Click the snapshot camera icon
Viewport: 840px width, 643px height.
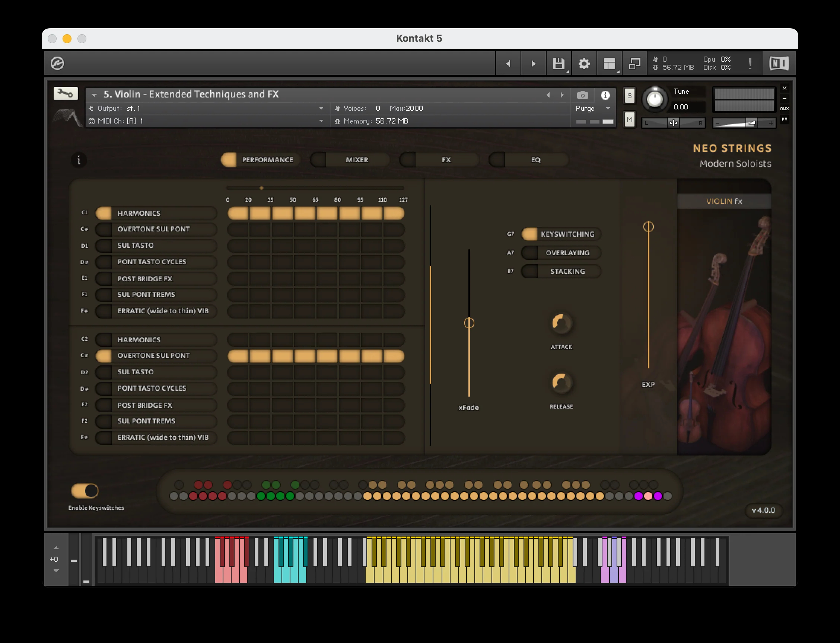coord(583,95)
